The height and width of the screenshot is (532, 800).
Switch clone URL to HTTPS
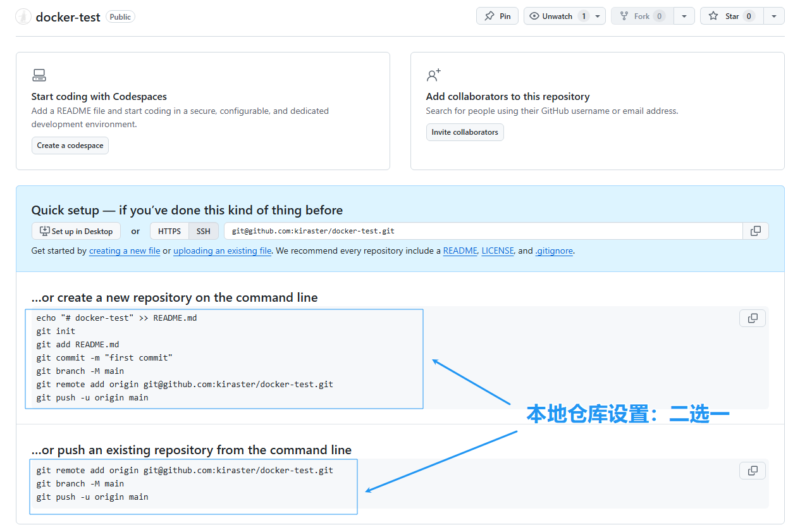coord(169,231)
